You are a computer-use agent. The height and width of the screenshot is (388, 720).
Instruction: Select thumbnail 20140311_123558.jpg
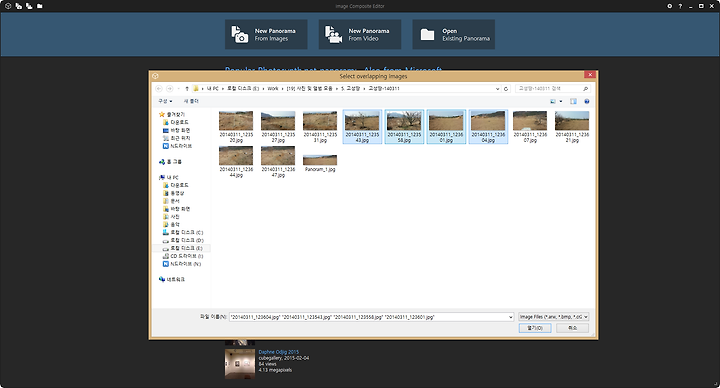[404, 127]
